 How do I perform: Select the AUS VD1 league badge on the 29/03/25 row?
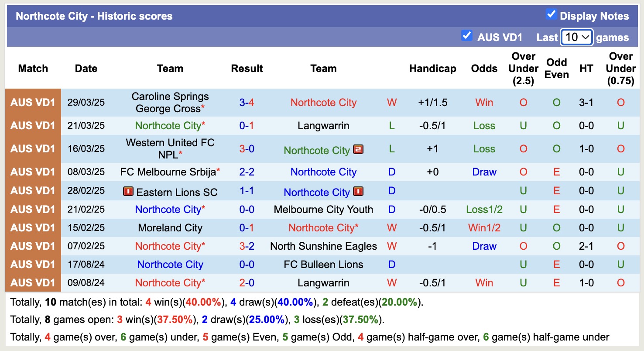(33, 102)
